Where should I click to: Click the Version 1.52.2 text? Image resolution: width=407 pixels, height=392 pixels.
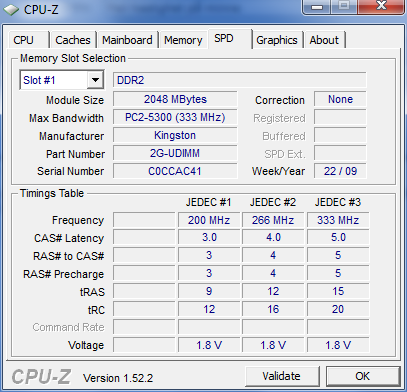click(118, 378)
